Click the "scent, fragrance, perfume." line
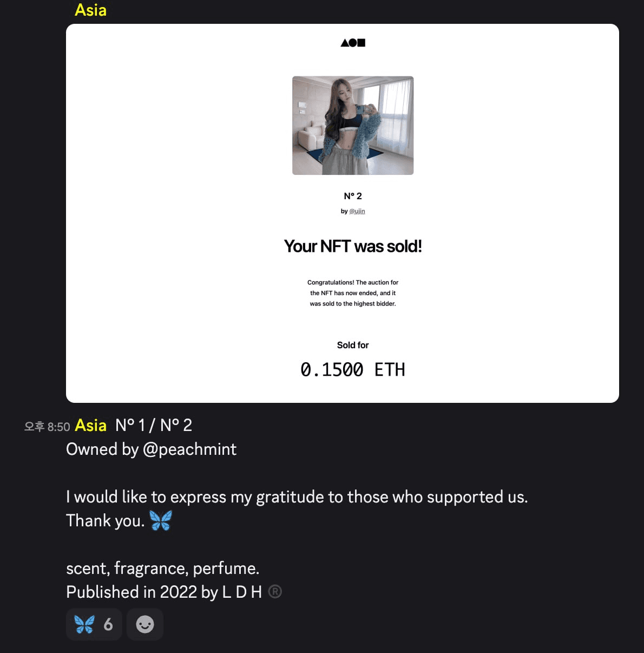The image size is (644, 653). point(162,569)
